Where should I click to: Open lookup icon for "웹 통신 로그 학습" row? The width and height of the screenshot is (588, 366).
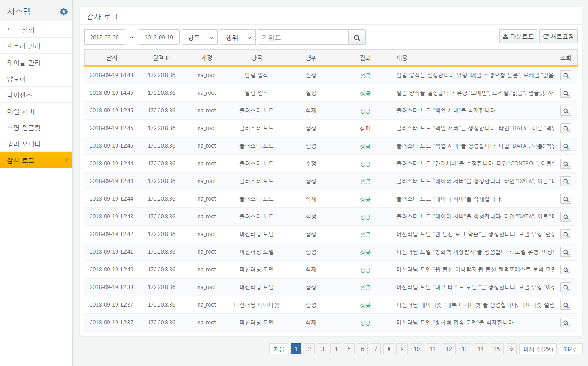(566, 234)
